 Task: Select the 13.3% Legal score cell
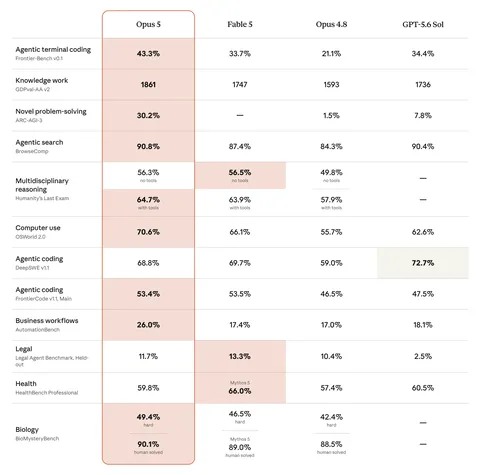point(240,356)
